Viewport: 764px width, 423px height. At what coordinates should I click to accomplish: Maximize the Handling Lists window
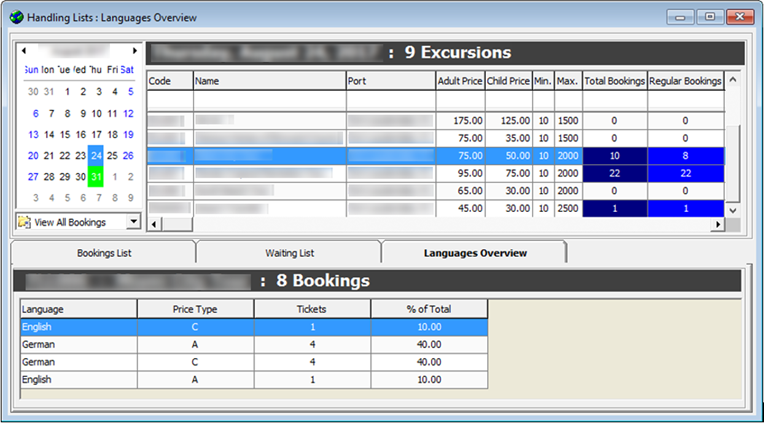[710, 17]
